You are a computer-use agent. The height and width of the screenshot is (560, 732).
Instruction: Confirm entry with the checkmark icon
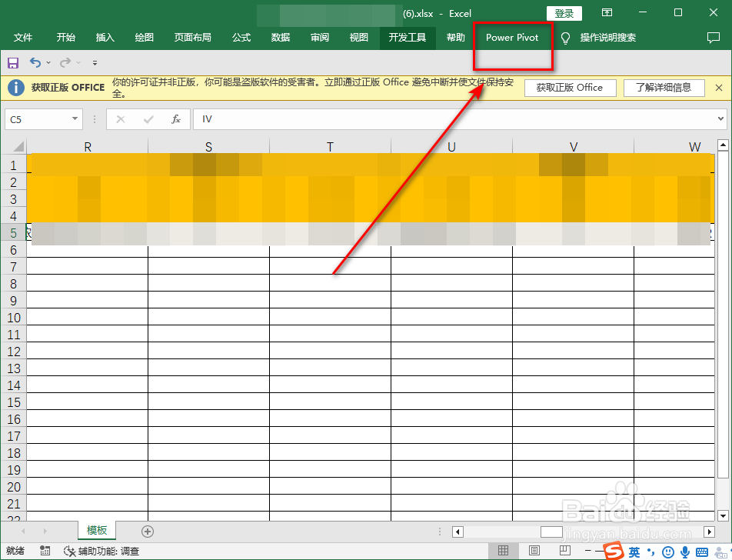coord(148,119)
